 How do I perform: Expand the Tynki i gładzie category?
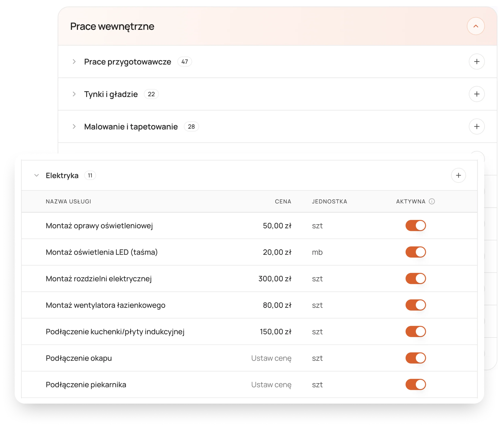[74, 94]
